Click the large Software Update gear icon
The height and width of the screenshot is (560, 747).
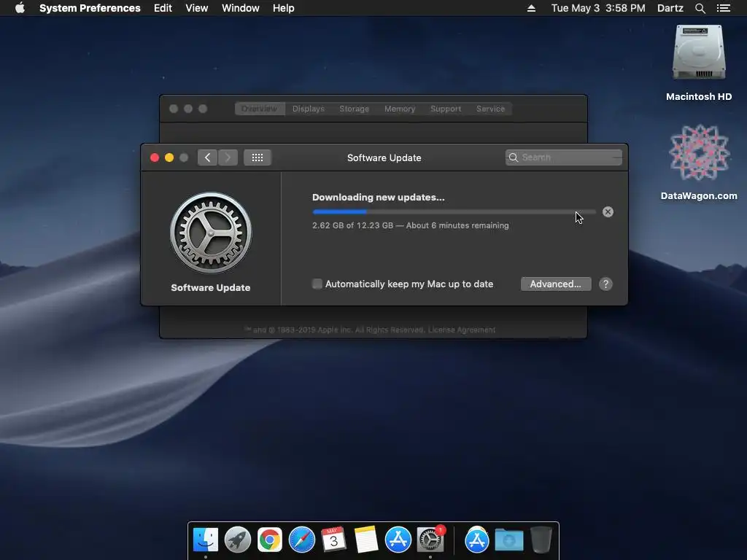coord(211,233)
